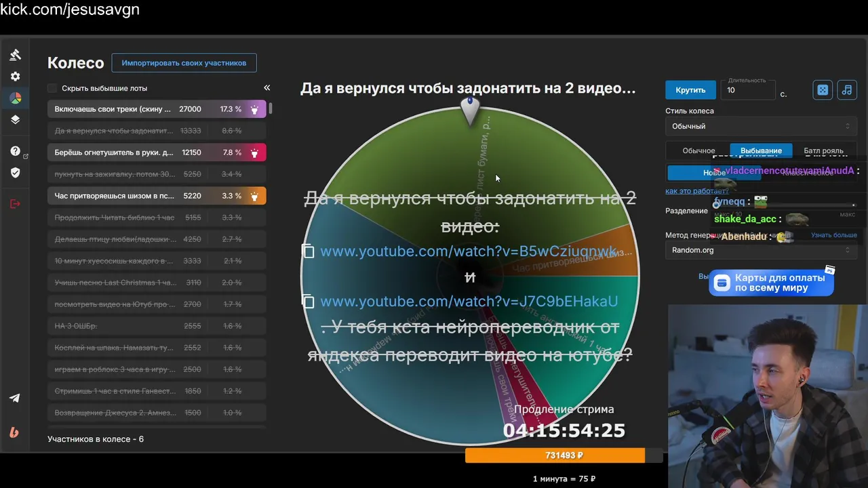Select crossed-out lot 'Возвращение Джесуса 2'
This screenshot has height=488, width=868.
pos(157,413)
